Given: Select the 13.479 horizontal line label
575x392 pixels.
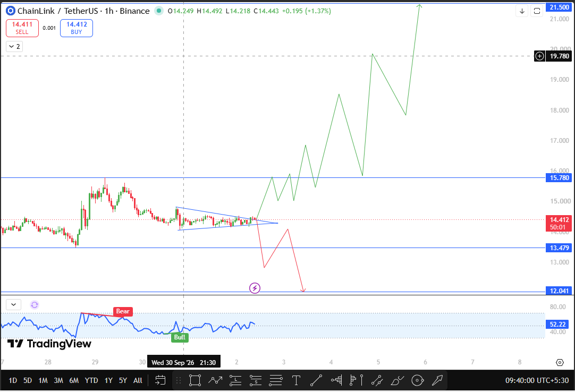Looking at the screenshot, I should [x=559, y=248].
